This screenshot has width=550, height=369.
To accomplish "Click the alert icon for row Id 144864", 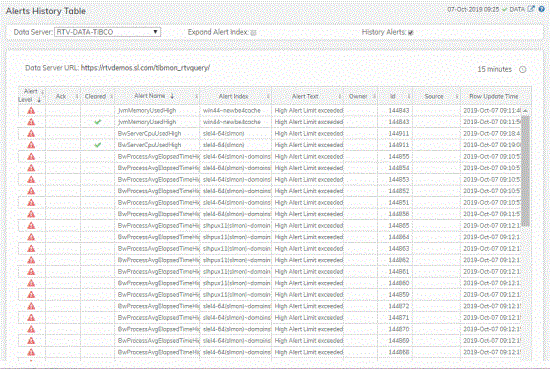I will 31,237.
